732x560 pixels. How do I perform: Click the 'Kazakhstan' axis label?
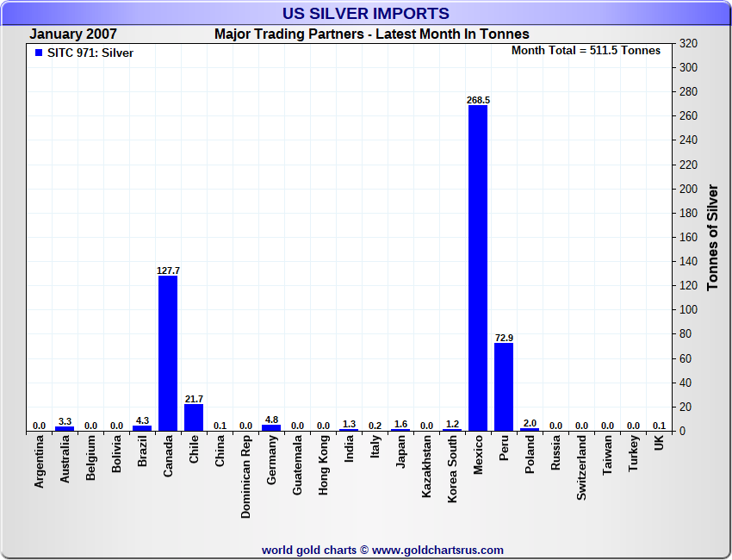426,467
